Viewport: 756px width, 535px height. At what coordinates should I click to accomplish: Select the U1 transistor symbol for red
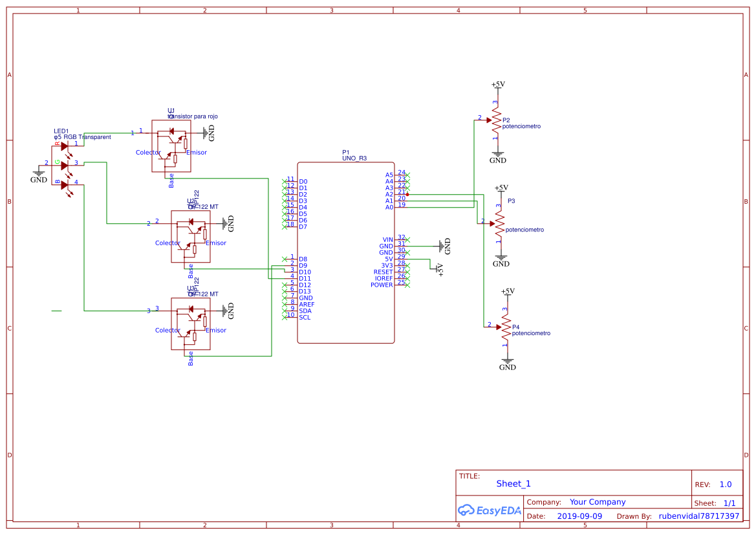point(171,146)
